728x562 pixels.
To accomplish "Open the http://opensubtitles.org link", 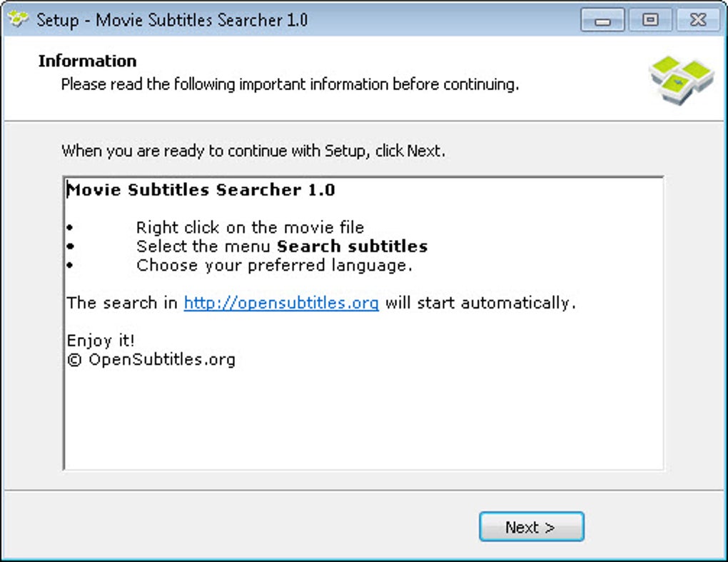I will coord(281,303).
